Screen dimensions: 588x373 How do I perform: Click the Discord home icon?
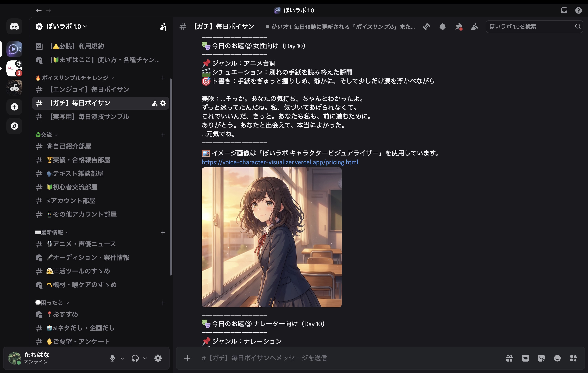pyautogui.click(x=14, y=26)
